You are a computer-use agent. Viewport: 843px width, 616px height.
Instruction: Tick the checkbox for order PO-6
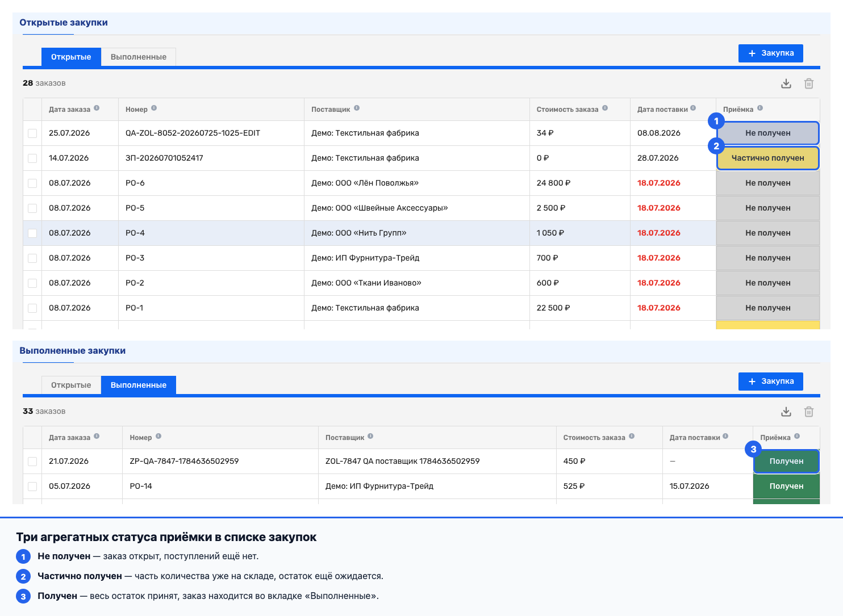pyautogui.click(x=32, y=183)
